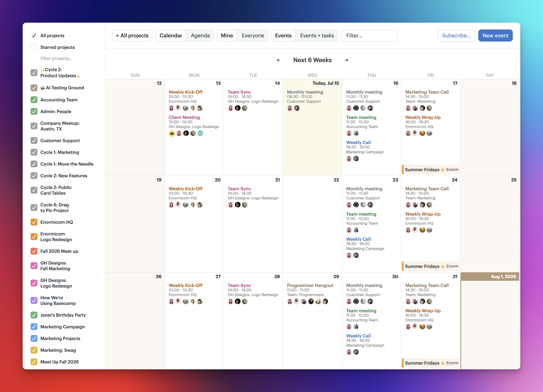The width and height of the screenshot is (543, 392).
Task: Toggle Company Meetup: Austin, TX checkbox
Action: (x=34, y=126)
